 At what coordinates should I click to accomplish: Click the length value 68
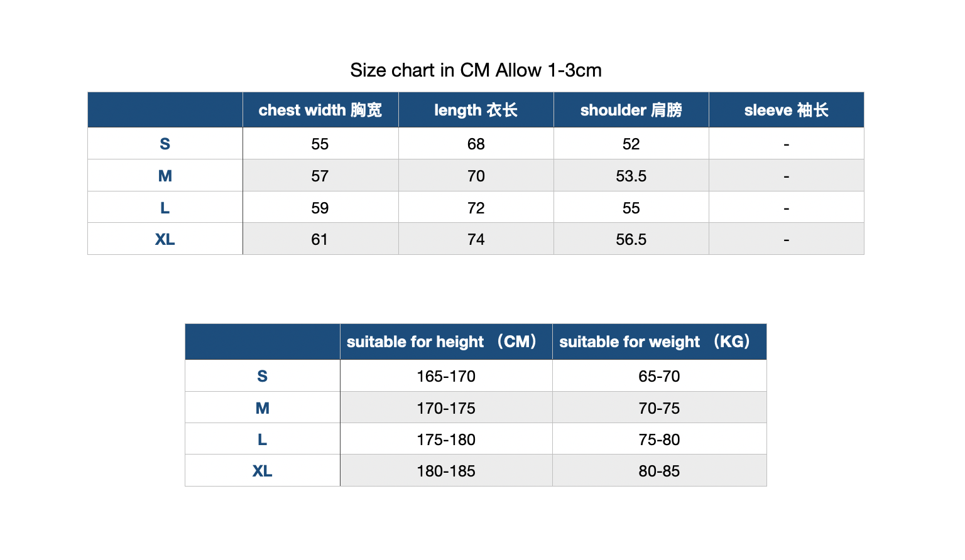[476, 144]
